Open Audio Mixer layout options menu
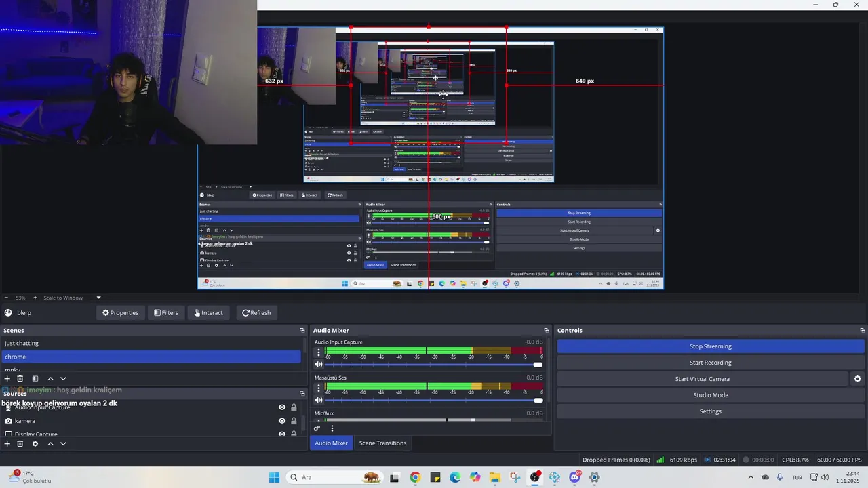The width and height of the screenshot is (868, 488). click(x=332, y=428)
